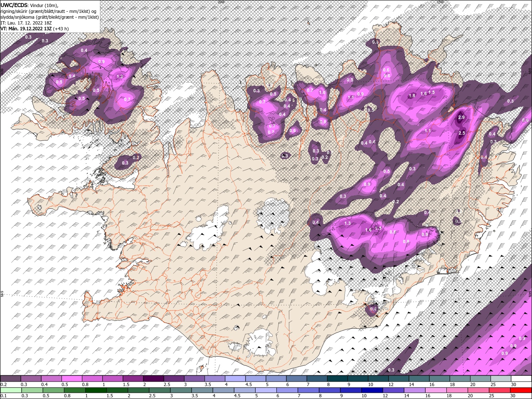This screenshot has height=399, width=532.
Task: Select top legend swatch between 0.4 and 0.5
Action: (52, 379)
